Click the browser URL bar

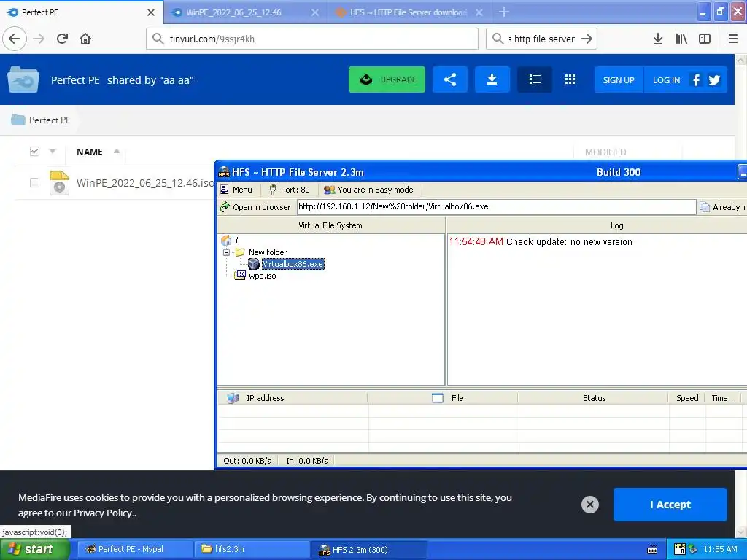[x=312, y=39]
